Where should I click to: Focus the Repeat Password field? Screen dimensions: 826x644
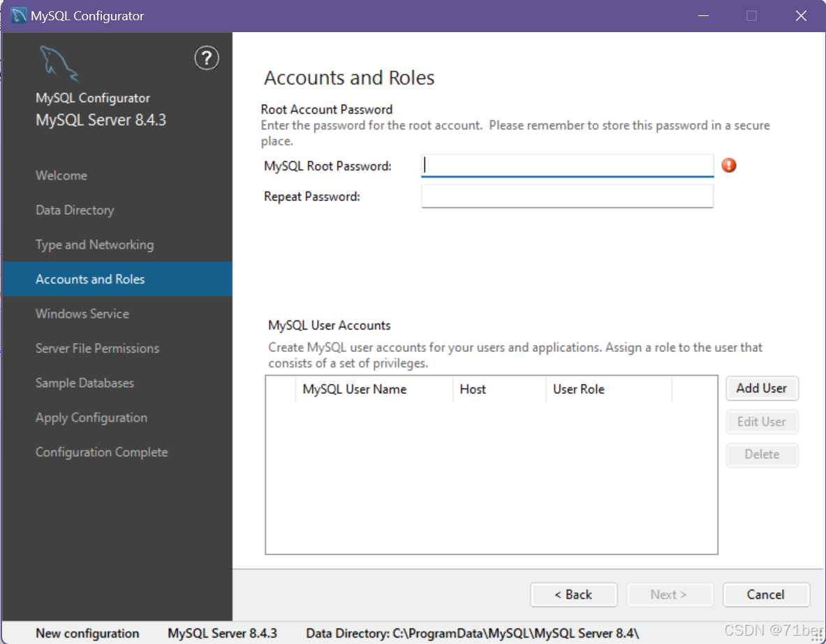(x=568, y=196)
